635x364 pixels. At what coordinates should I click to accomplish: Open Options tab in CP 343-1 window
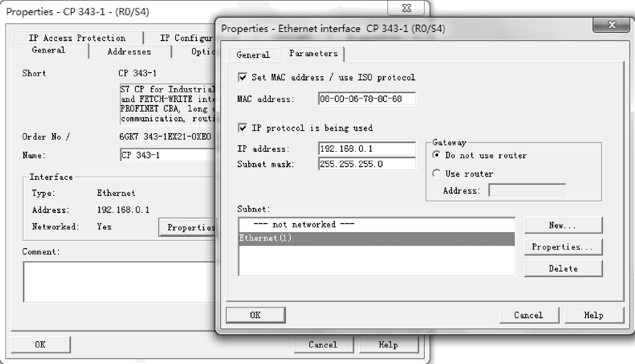point(194,52)
